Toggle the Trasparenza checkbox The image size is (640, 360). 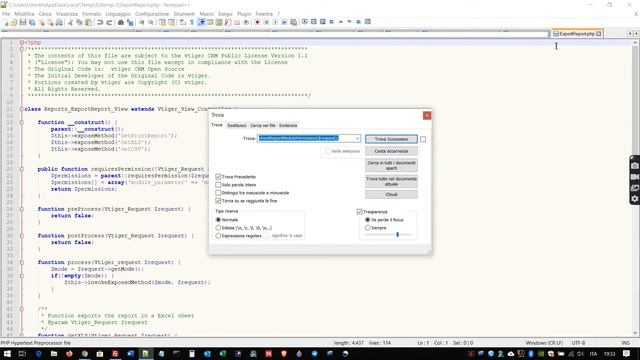tap(360, 212)
